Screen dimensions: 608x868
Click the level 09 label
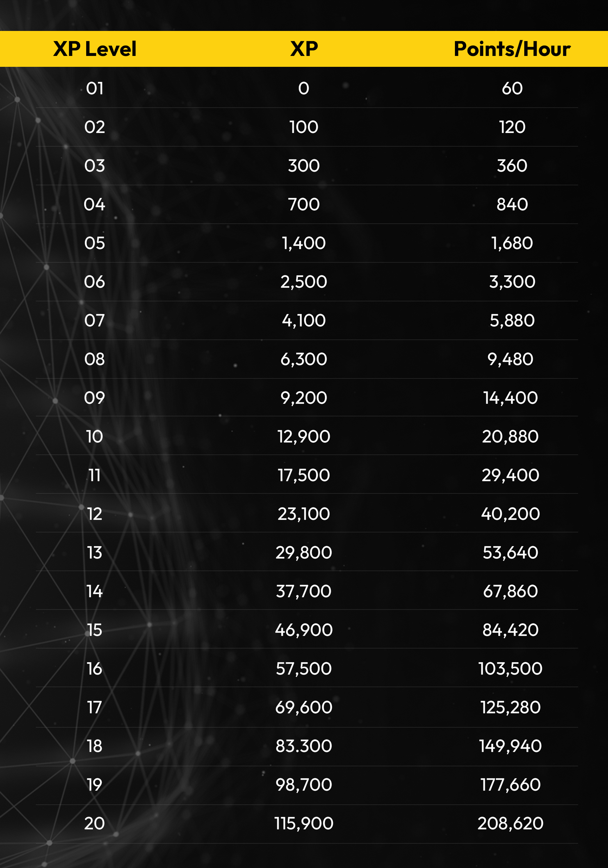(95, 398)
